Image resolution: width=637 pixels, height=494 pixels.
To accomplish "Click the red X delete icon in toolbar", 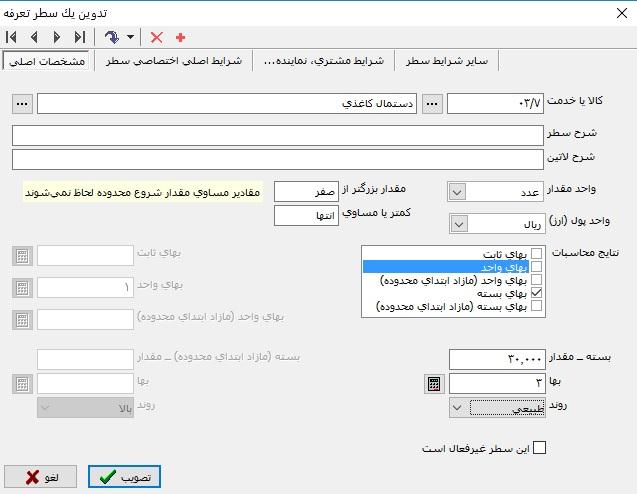I will (x=157, y=37).
